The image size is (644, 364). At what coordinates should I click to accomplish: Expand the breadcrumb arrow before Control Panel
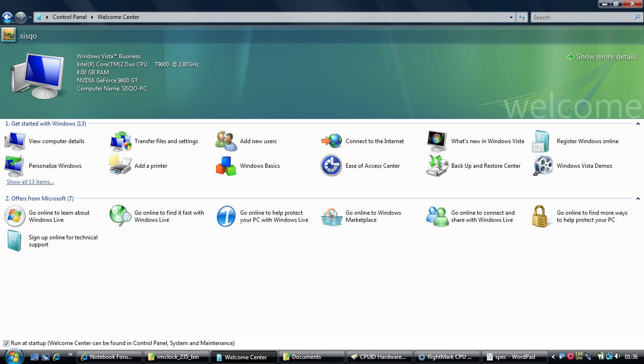(x=47, y=17)
